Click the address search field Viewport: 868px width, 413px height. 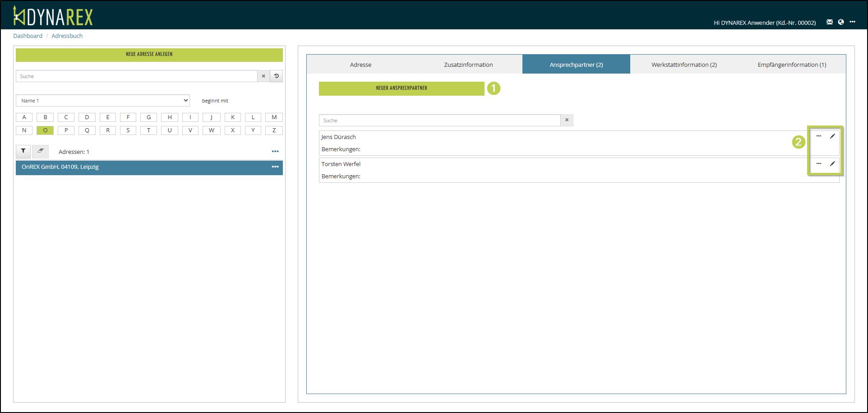[x=136, y=76]
